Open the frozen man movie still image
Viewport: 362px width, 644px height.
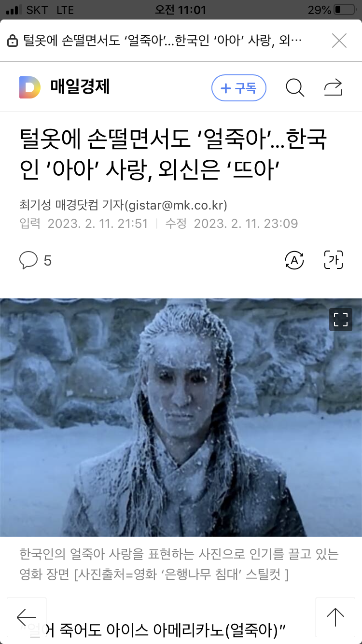(x=181, y=417)
